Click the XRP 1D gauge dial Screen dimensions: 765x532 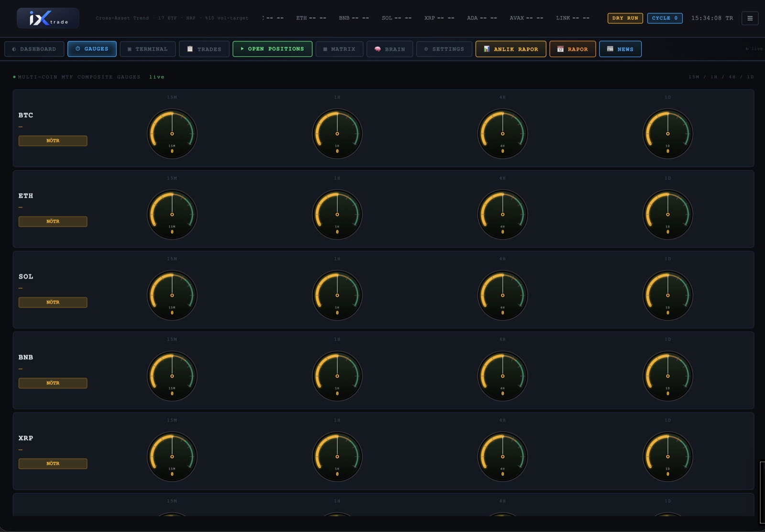click(x=668, y=457)
